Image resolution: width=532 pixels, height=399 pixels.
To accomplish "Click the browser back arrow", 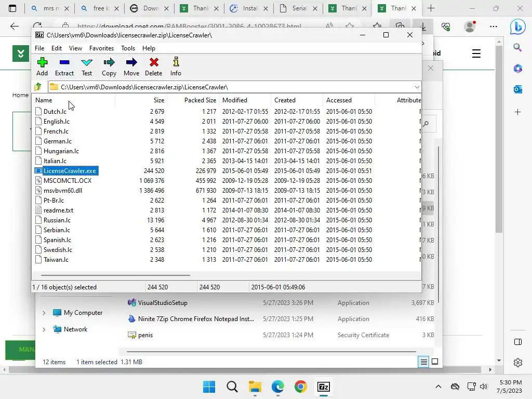I will pos(14,26).
